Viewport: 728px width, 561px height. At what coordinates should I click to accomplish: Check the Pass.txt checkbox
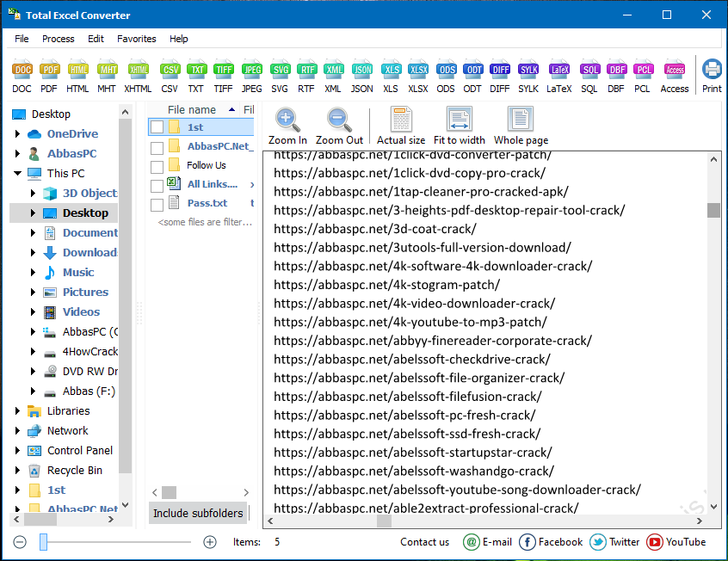point(157,205)
